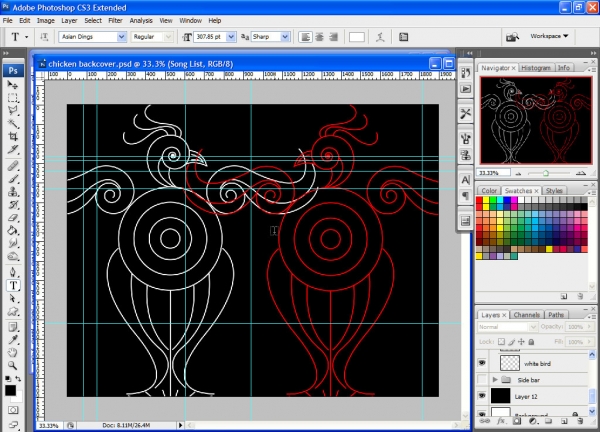The width and height of the screenshot is (600, 432).
Task: Select the Healing Brush tool
Action: tap(13, 166)
